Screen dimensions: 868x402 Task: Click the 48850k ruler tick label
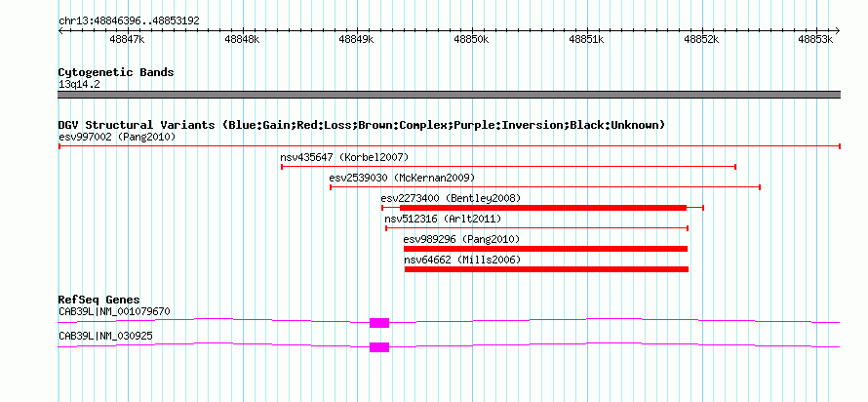(x=472, y=39)
